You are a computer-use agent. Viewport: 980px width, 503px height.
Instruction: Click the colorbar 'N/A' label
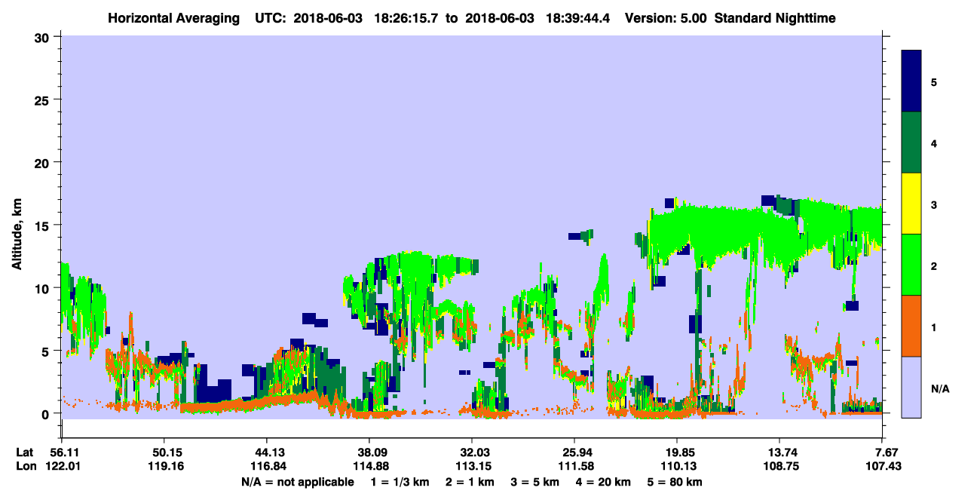[939, 389]
